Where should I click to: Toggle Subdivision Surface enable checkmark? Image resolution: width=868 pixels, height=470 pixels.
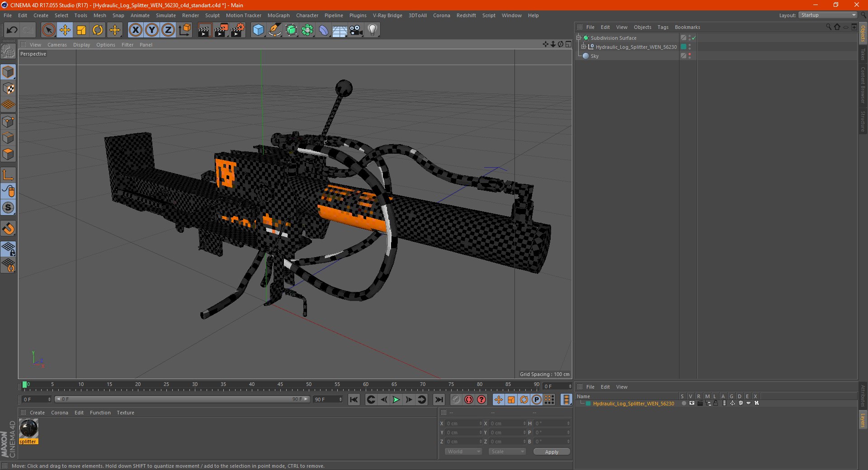click(x=694, y=38)
